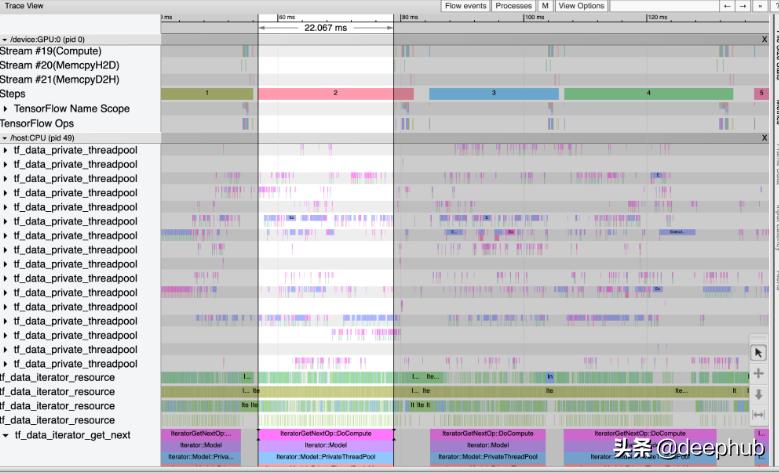
Task: Close the /host:CPU process section with X
Action: point(765,138)
